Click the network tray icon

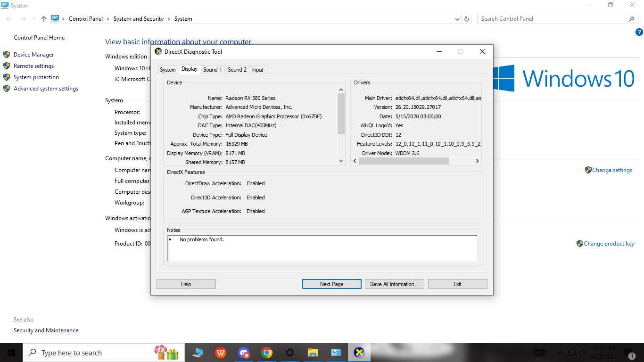[571, 353]
